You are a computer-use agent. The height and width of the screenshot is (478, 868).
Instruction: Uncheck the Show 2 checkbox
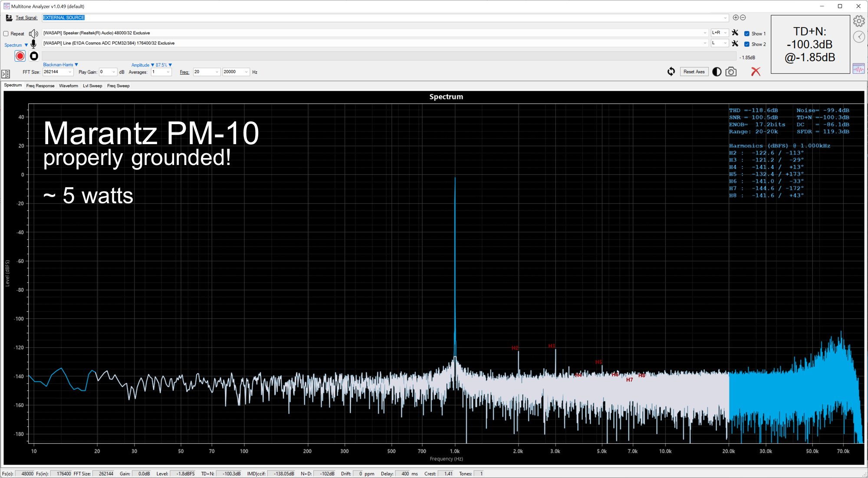point(747,44)
